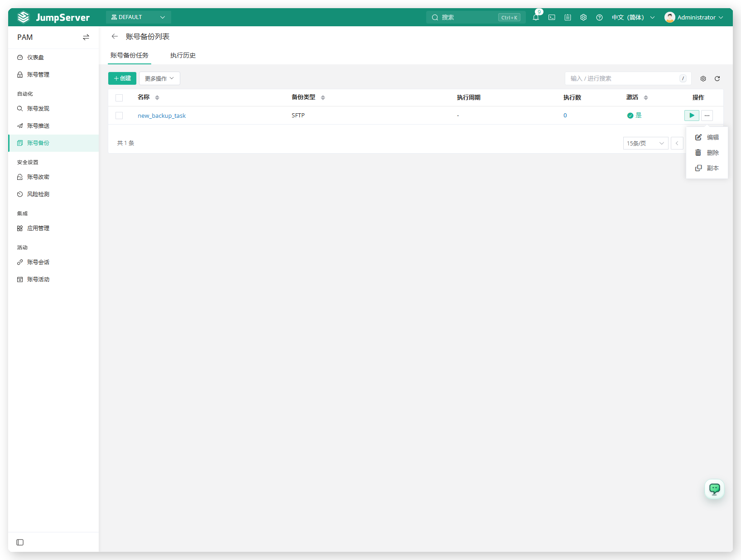This screenshot has width=741, height=560.
Task: Click the global 搜索 box in header
Action: [x=476, y=17]
